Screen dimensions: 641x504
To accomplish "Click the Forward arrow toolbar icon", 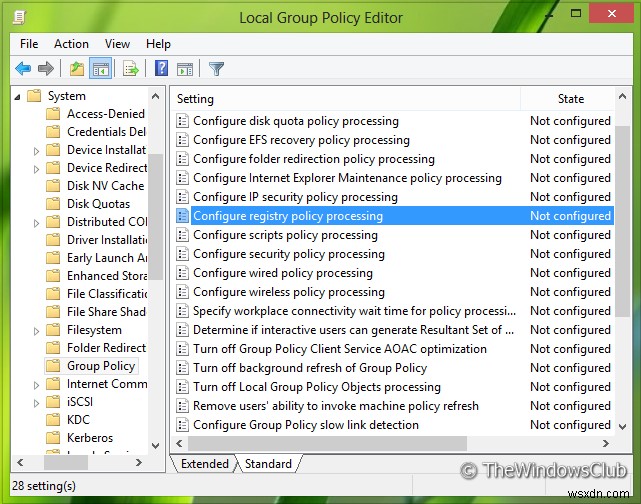I will pyautogui.click(x=45, y=68).
